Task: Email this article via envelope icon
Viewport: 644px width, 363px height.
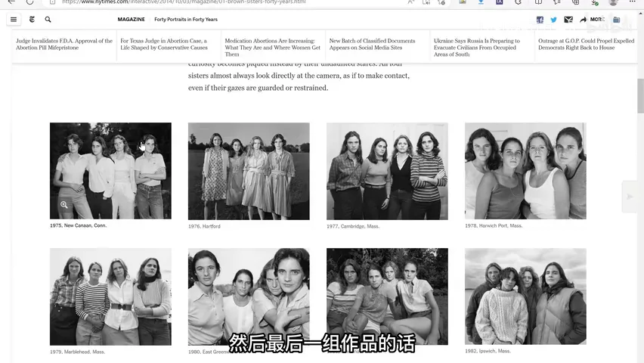Action: [x=568, y=20]
